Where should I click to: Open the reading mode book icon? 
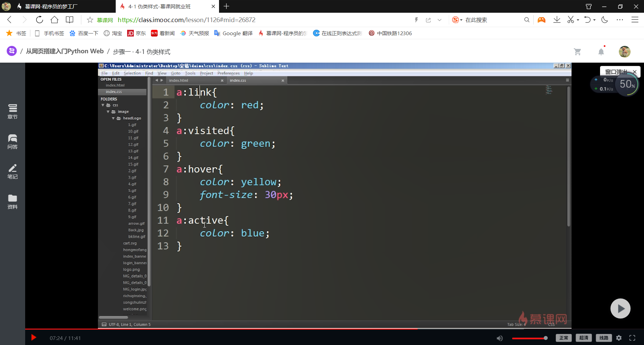[69, 20]
